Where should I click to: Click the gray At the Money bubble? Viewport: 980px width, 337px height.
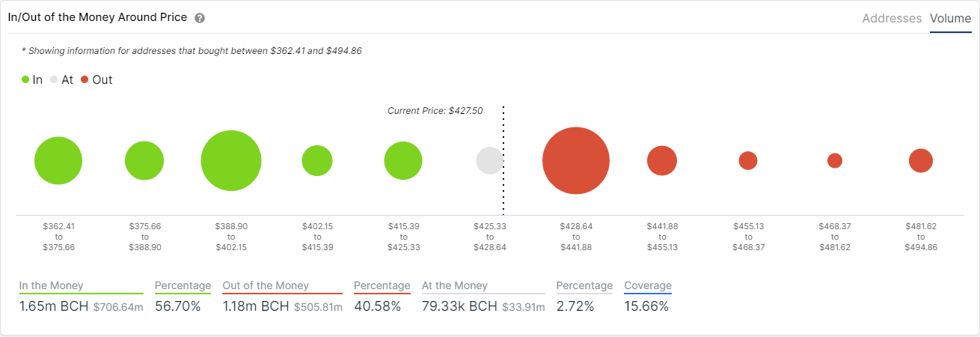coord(490,161)
